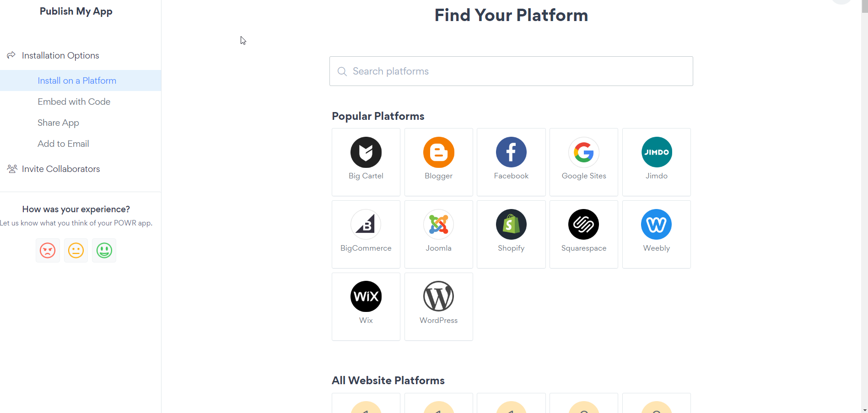Select the Big Cartel platform icon
The width and height of the screenshot is (868, 413).
(366, 152)
